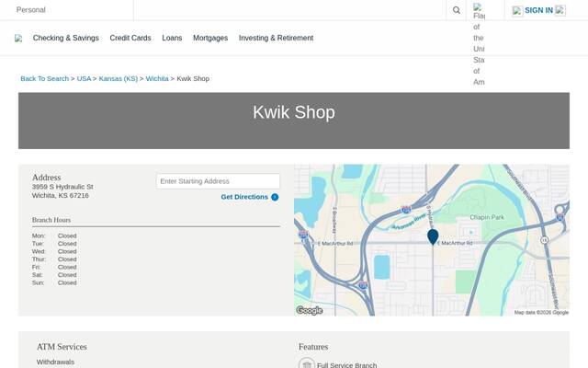Click the lock icon left of SIGN IN

[517, 11]
